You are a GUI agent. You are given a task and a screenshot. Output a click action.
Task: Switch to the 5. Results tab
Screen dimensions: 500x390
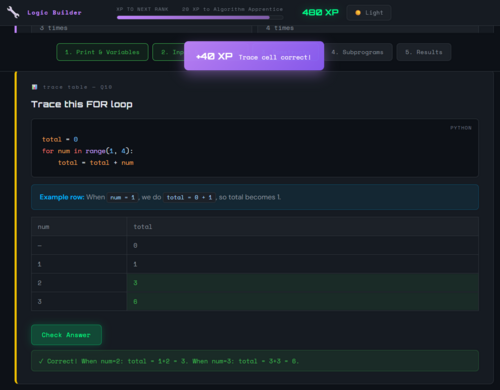click(x=424, y=52)
